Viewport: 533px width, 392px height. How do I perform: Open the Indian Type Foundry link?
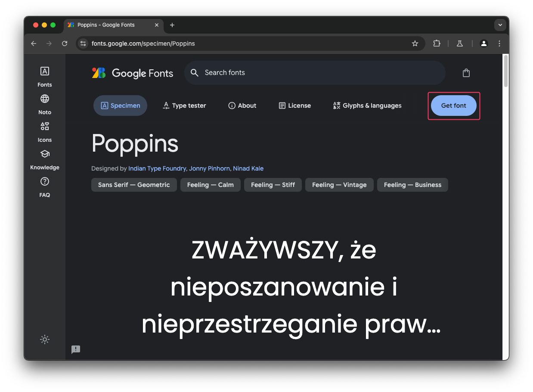(x=157, y=168)
